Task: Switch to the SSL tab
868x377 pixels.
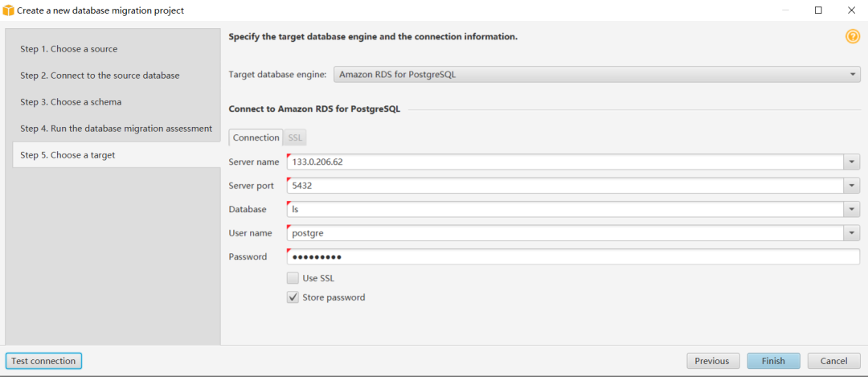Action: pos(295,137)
